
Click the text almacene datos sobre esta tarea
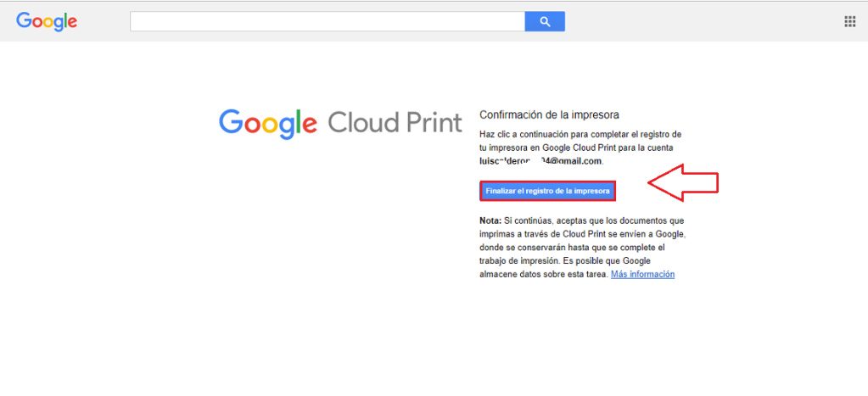click(543, 275)
